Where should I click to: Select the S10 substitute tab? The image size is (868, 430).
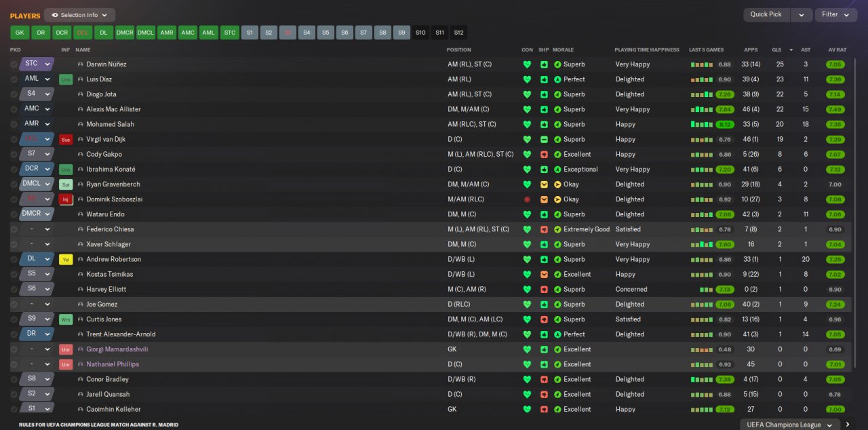tap(420, 33)
